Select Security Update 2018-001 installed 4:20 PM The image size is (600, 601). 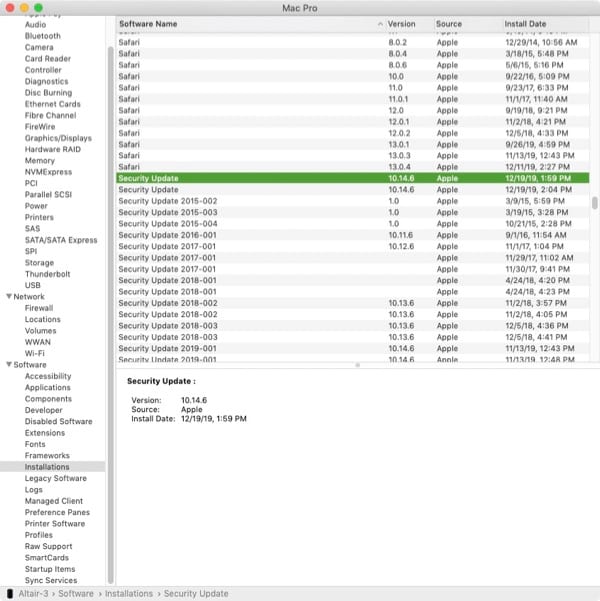coord(353,280)
